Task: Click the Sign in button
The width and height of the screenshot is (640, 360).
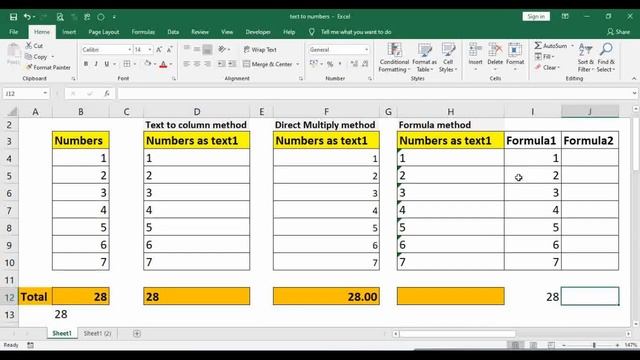Action: [536, 16]
